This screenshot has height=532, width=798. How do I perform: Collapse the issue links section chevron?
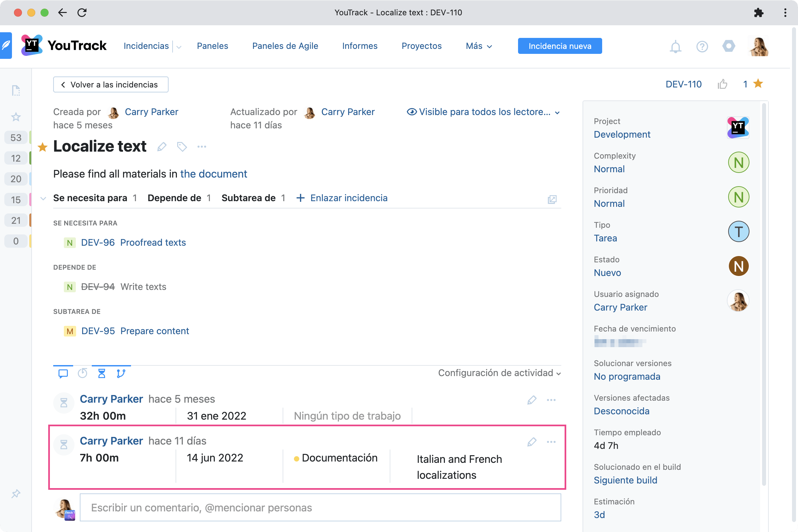click(x=43, y=198)
